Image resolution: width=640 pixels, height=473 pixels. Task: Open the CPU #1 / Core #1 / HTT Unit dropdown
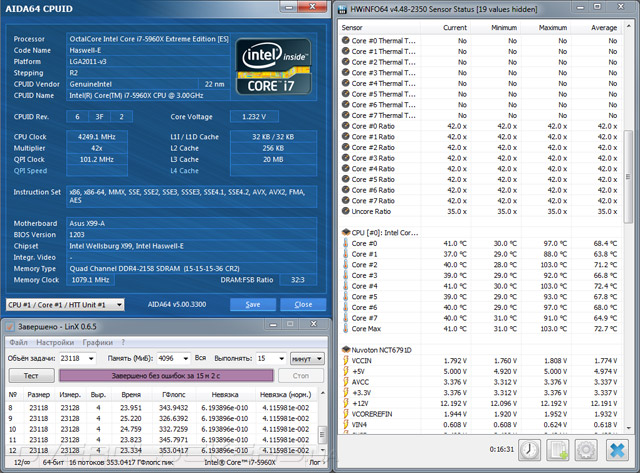[65, 304]
